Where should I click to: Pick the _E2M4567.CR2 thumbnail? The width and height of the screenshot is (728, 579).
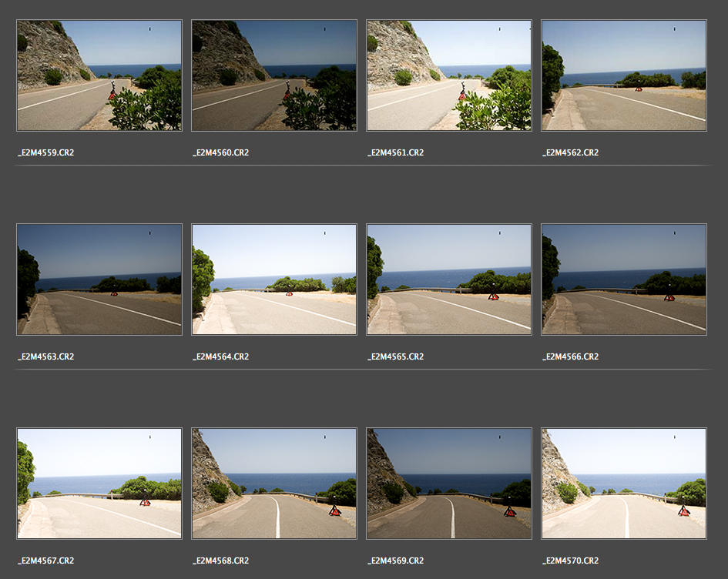point(99,484)
